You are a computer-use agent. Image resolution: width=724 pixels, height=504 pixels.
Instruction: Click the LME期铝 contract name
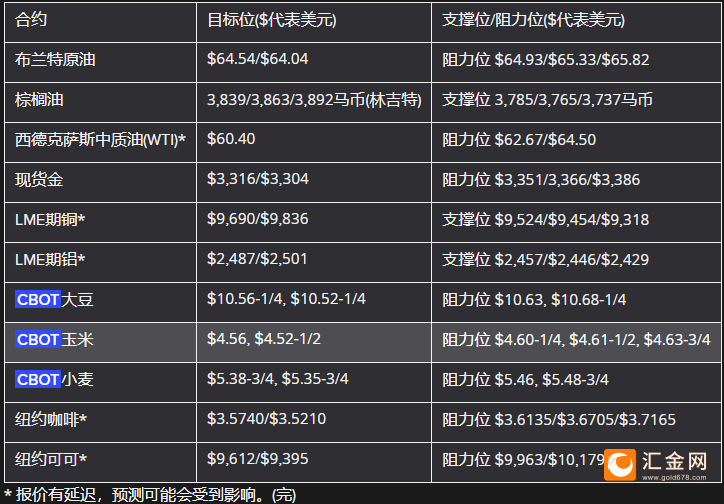(x=50, y=259)
